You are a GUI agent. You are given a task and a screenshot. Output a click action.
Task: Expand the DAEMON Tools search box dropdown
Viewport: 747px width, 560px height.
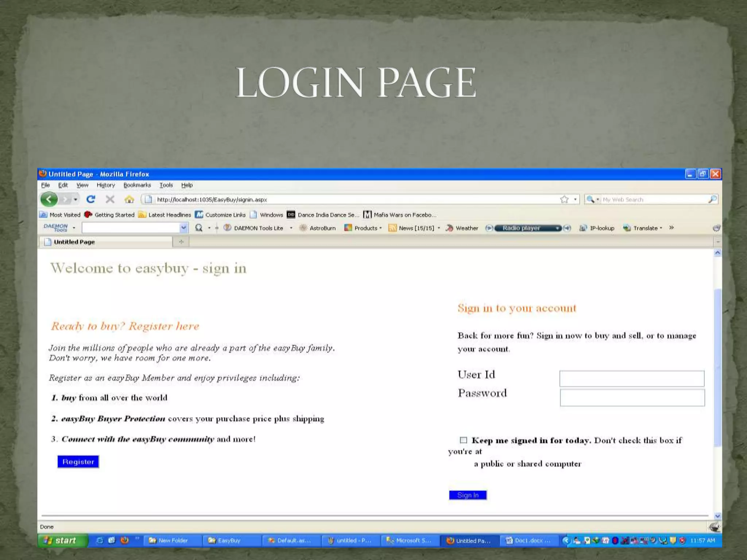183,228
